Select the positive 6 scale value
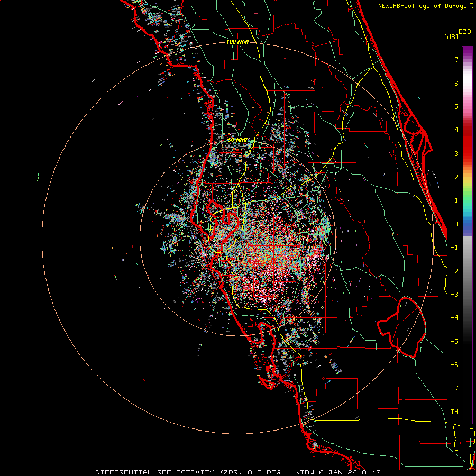Screen dimensions: 476x476 point(456,83)
